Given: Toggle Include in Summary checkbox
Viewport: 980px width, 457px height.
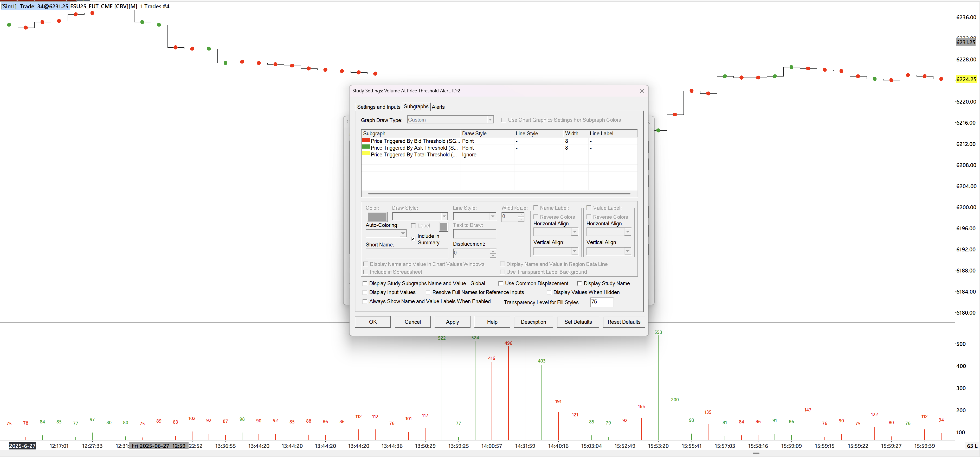Looking at the screenshot, I should coord(413,239).
